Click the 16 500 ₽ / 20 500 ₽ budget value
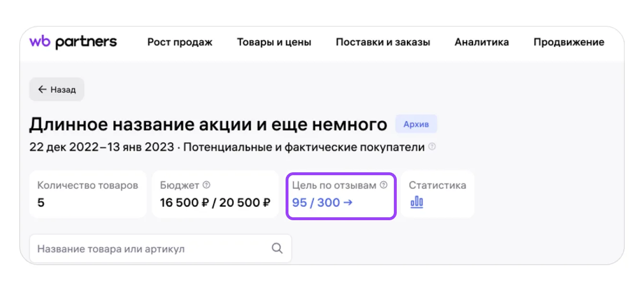 point(215,202)
